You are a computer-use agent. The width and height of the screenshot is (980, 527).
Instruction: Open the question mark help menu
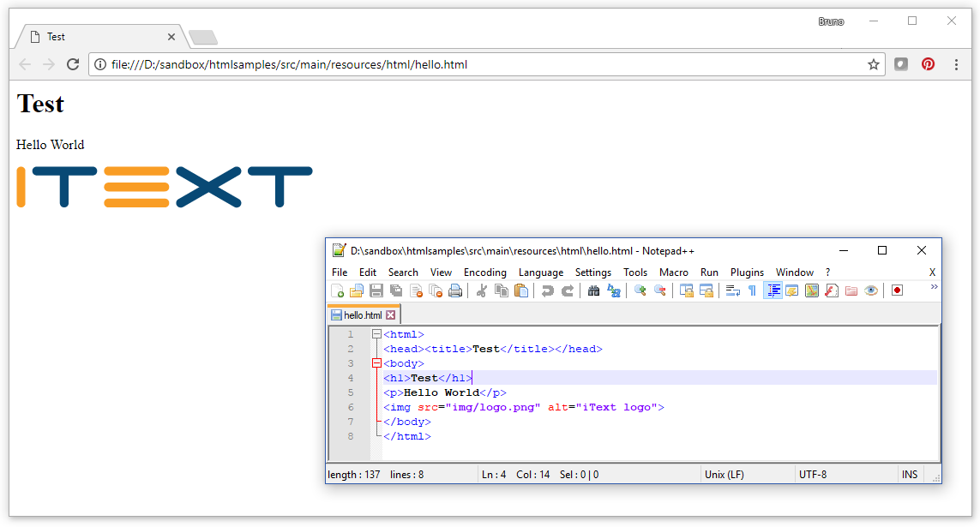pyautogui.click(x=827, y=272)
